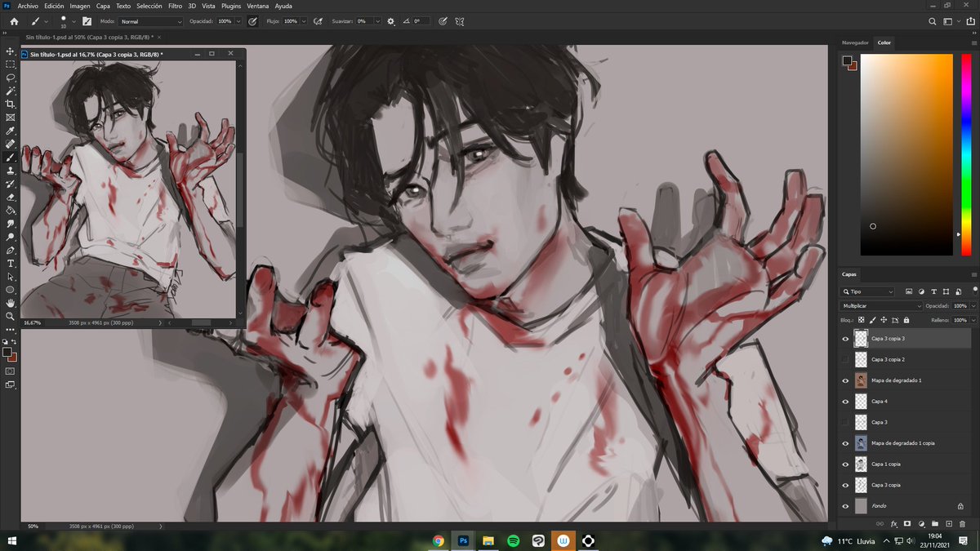This screenshot has height=551, width=980.
Task: Create a new layer
Action: 949,523
